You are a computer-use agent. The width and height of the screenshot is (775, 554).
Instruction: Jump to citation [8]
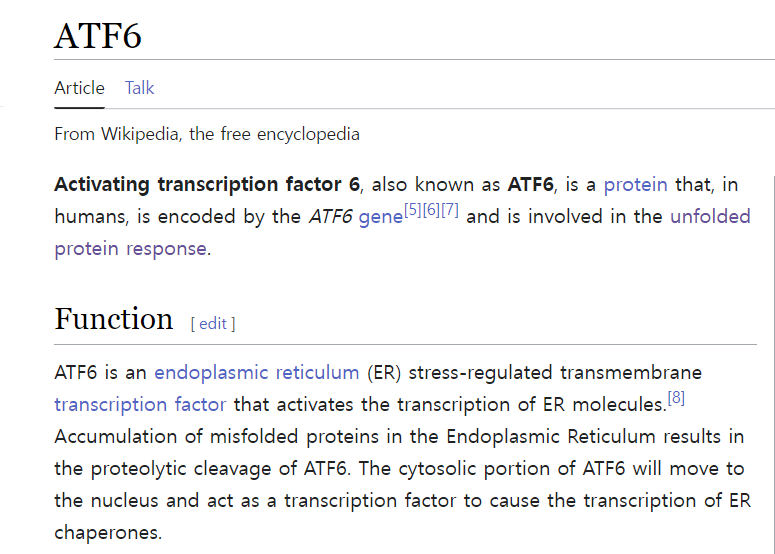pos(676,398)
